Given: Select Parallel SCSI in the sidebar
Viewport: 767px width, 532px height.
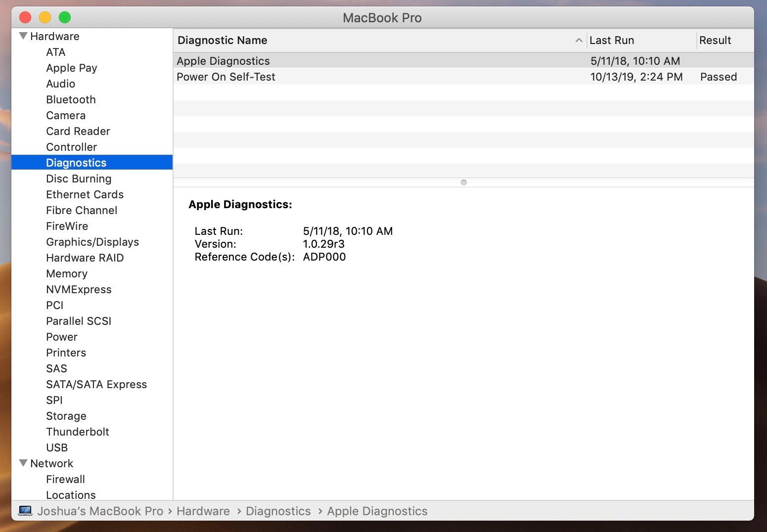Looking at the screenshot, I should 79,321.
